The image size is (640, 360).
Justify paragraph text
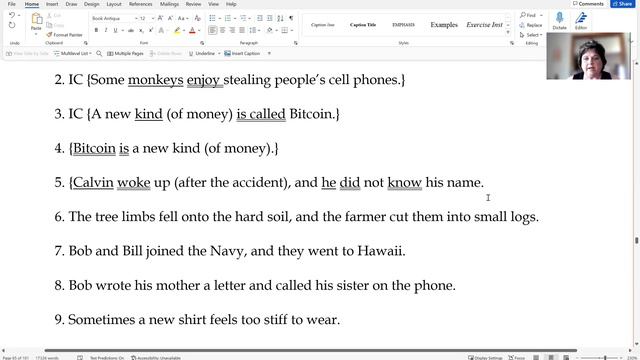click(242, 30)
